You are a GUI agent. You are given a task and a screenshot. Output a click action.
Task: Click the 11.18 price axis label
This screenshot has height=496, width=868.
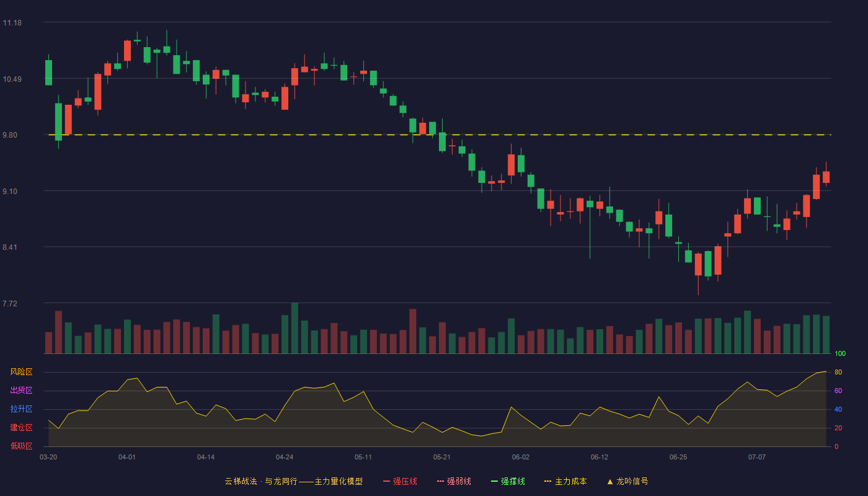[12, 23]
